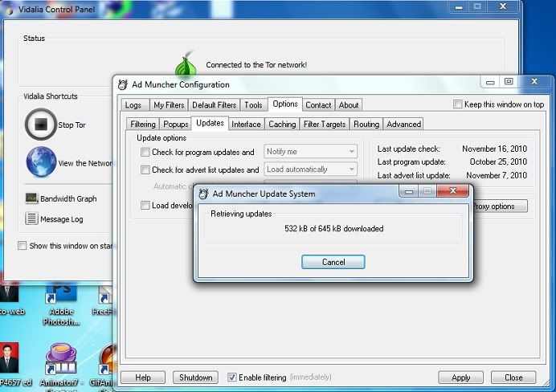Click Vidalia Control Panel title bar icon
The height and width of the screenshot is (392, 556).
10,10
